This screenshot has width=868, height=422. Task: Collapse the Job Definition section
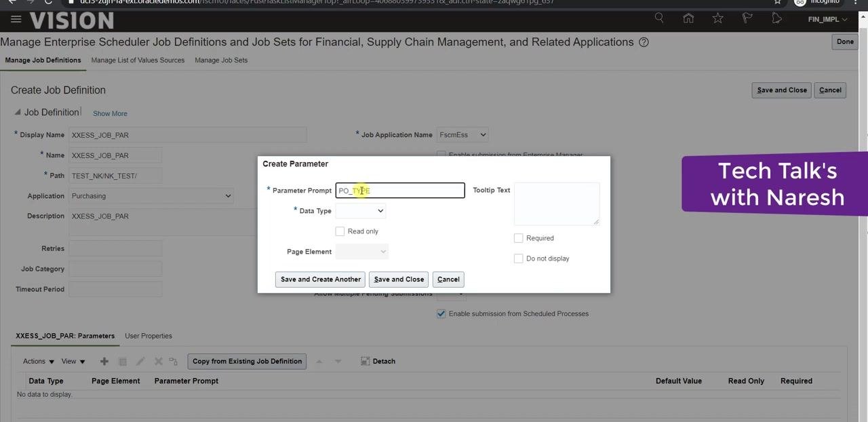[18, 113]
